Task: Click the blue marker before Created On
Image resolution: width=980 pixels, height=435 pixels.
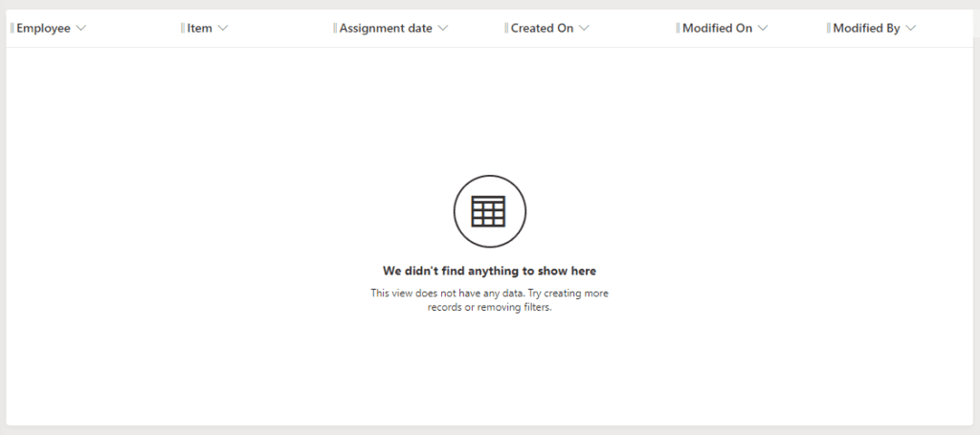Action: (x=506, y=29)
